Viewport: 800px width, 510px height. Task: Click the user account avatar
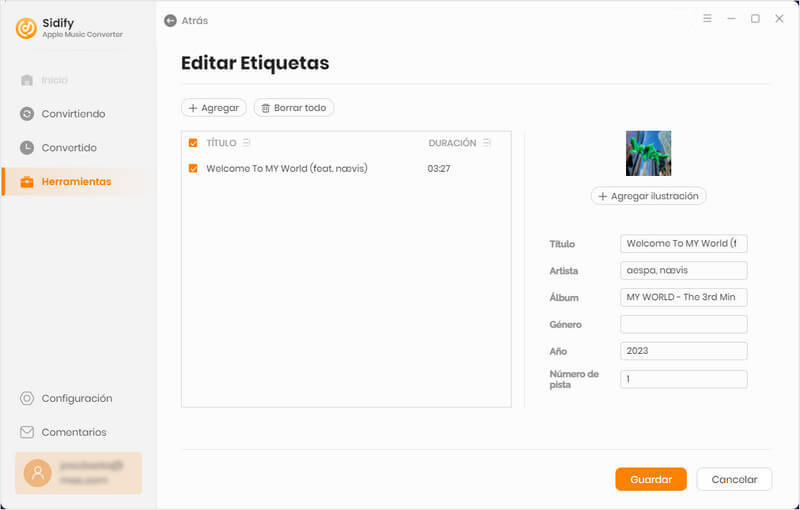point(38,473)
